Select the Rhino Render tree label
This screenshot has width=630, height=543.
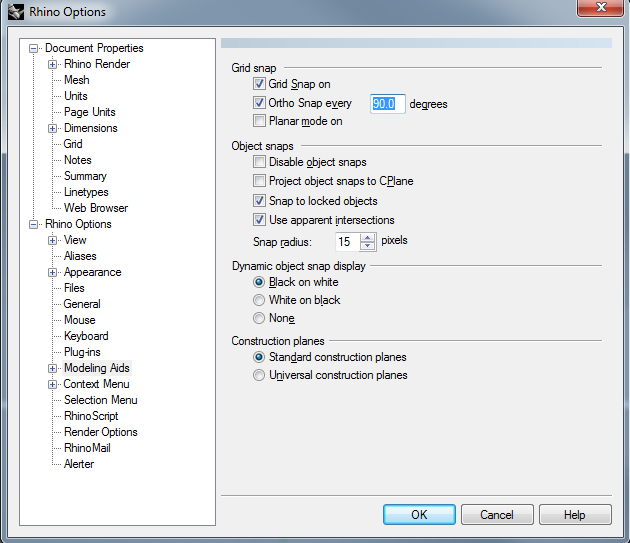[x=97, y=64]
